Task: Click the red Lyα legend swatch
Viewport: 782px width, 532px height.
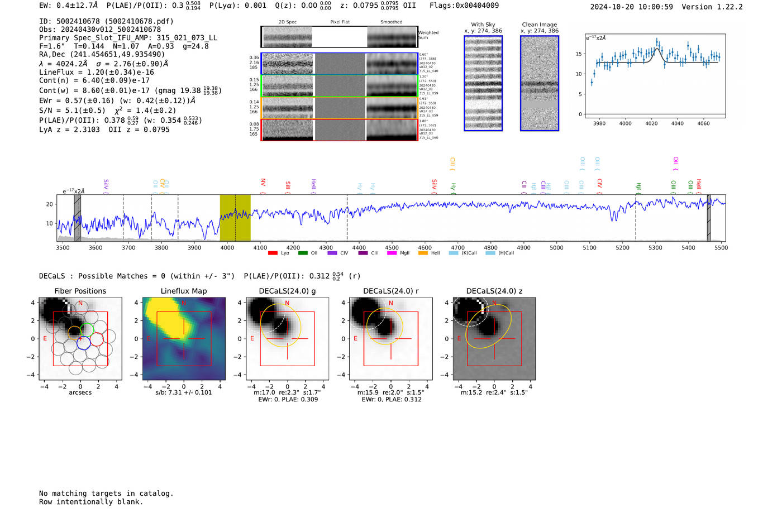Action: tap(273, 253)
